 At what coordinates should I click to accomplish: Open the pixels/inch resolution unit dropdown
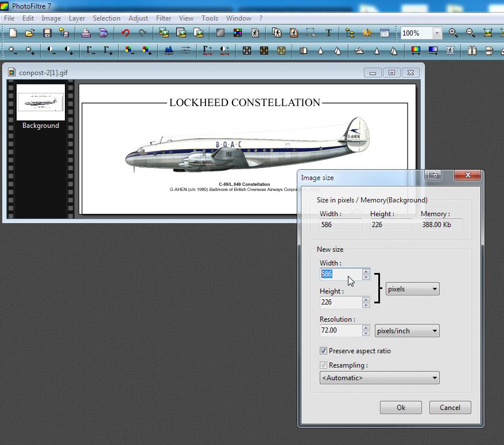[x=407, y=331]
